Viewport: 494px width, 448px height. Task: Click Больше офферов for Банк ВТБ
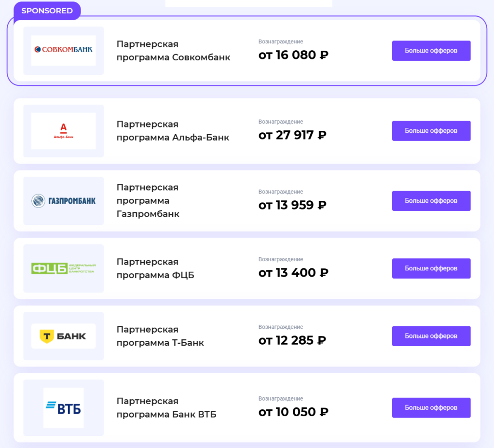click(x=431, y=407)
